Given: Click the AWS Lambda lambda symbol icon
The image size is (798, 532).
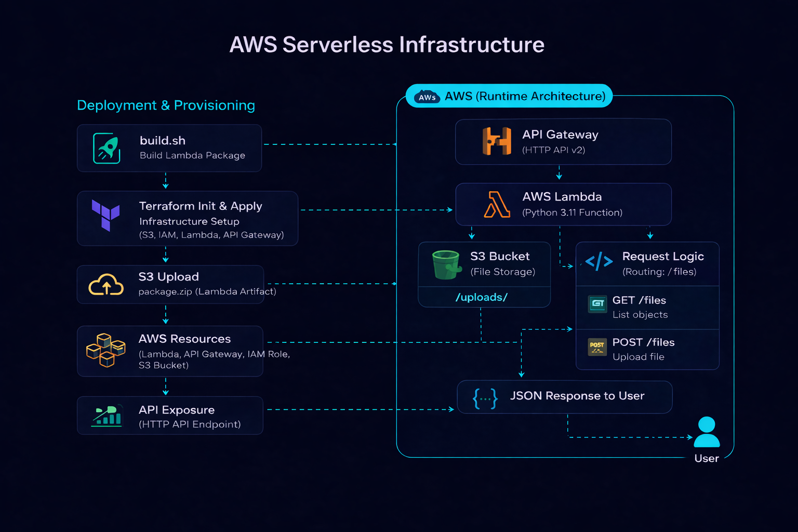Looking at the screenshot, I should [x=497, y=204].
